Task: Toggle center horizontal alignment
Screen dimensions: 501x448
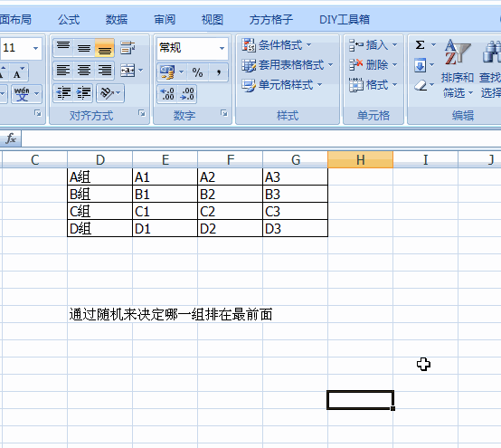Action: pyautogui.click(x=84, y=71)
